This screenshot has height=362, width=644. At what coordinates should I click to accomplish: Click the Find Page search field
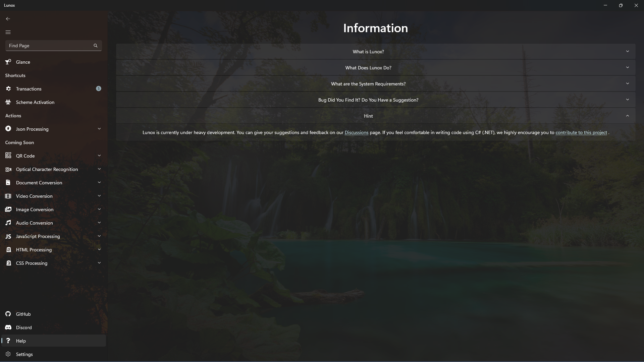coord(49,46)
